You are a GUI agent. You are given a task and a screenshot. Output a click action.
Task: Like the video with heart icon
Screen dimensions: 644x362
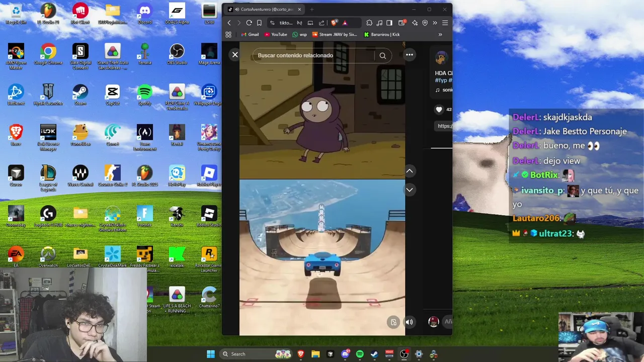click(439, 109)
